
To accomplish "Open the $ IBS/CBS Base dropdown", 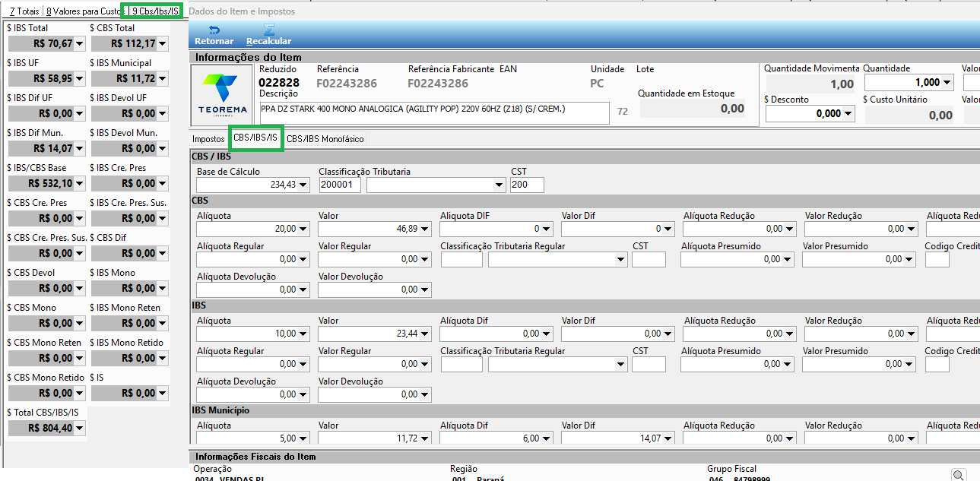I will coord(80,184).
